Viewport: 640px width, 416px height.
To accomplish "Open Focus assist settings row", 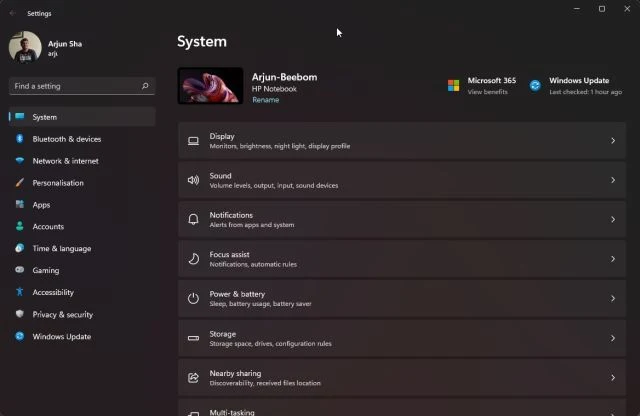I will click(x=402, y=259).
